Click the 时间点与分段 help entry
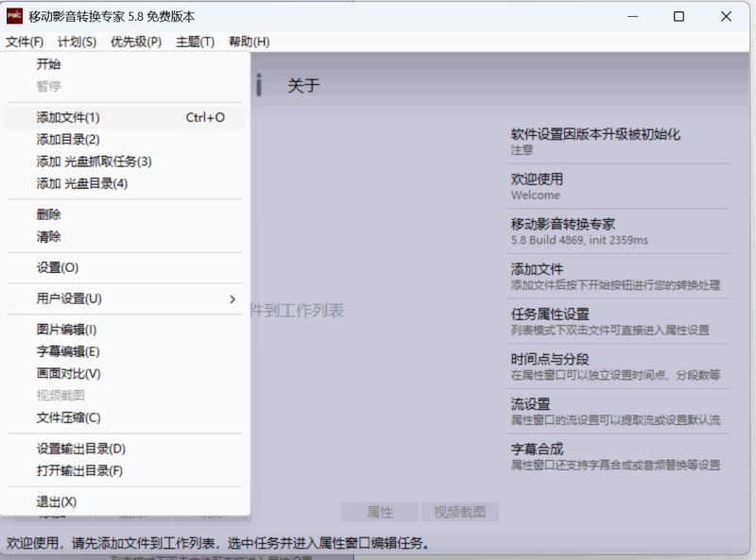The width and height of the screenshot is (756, 560). 618,366
